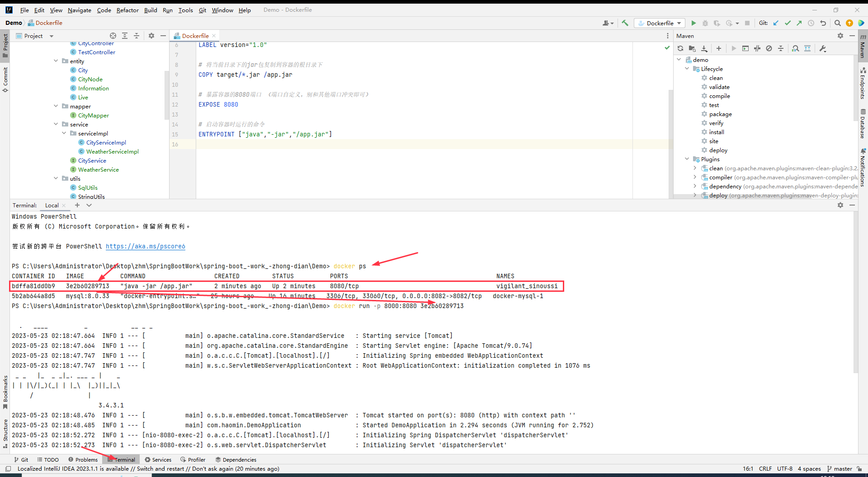Click select opened file target icon
The height and width of the screenshot is (477, 868).
pos(113,36)
